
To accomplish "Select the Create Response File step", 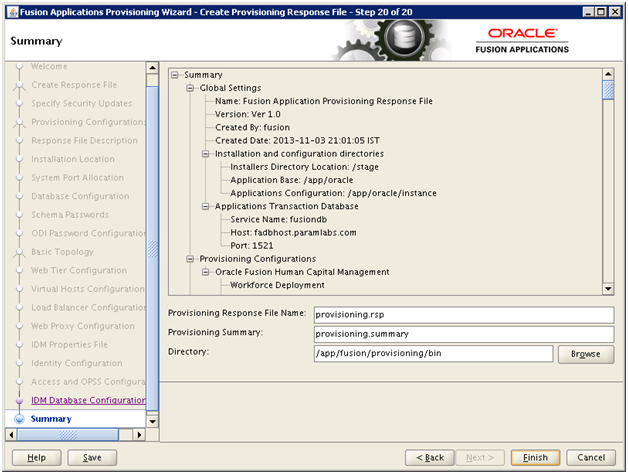I will point(74,85).
